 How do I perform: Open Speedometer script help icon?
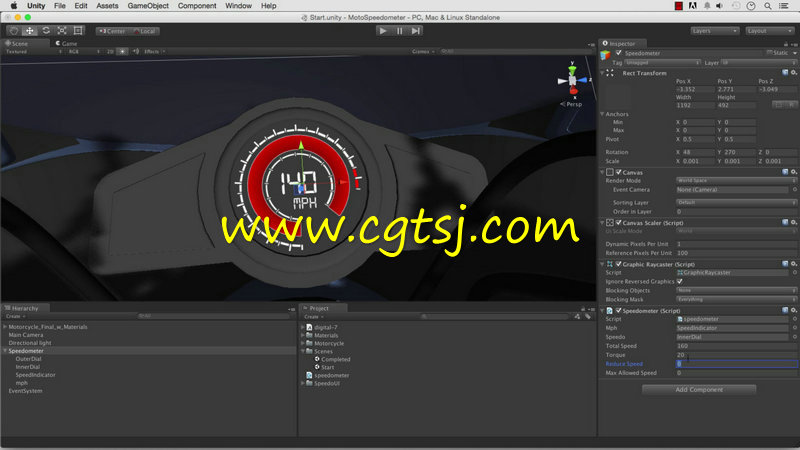point(785,310)
